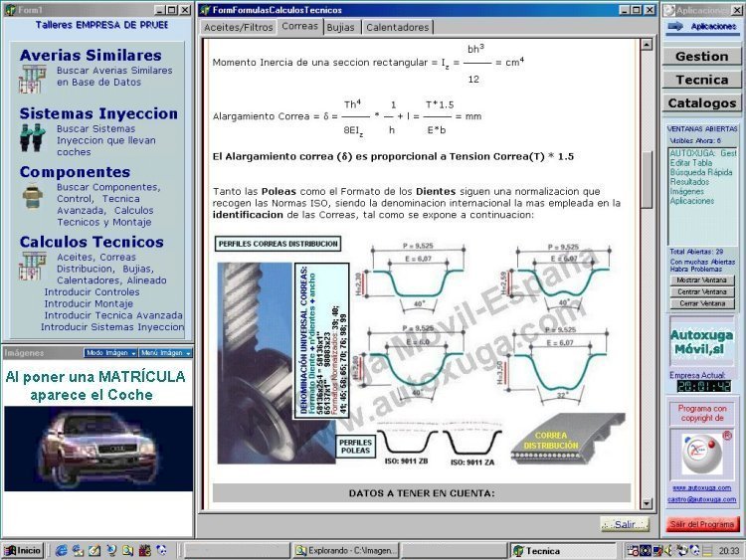The height and width of the screenshot is (560, 746).
Task: Switch to the Bujias tab
Action: [340, 27]
